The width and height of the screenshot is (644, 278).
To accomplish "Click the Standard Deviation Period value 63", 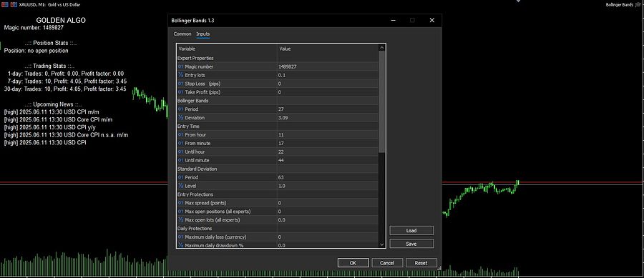I will tap(327, 177).
